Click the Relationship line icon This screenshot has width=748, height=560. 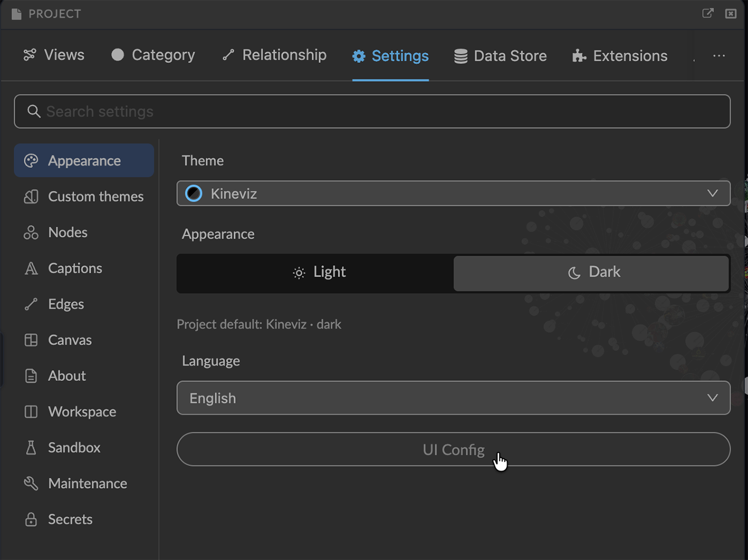(228, 55)
